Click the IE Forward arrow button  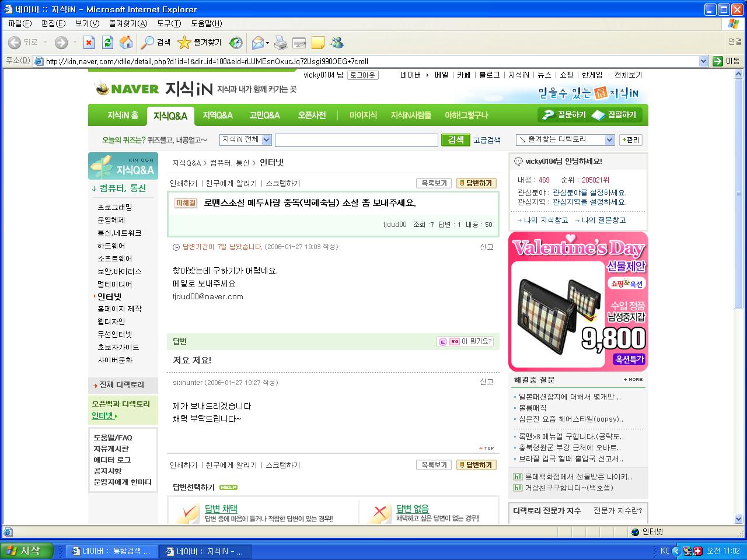[61, 43]
